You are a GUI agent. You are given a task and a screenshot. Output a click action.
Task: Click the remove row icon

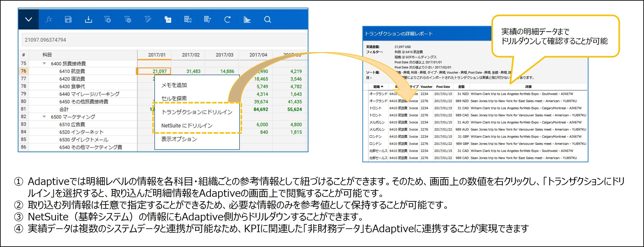(x=128, y=20)
